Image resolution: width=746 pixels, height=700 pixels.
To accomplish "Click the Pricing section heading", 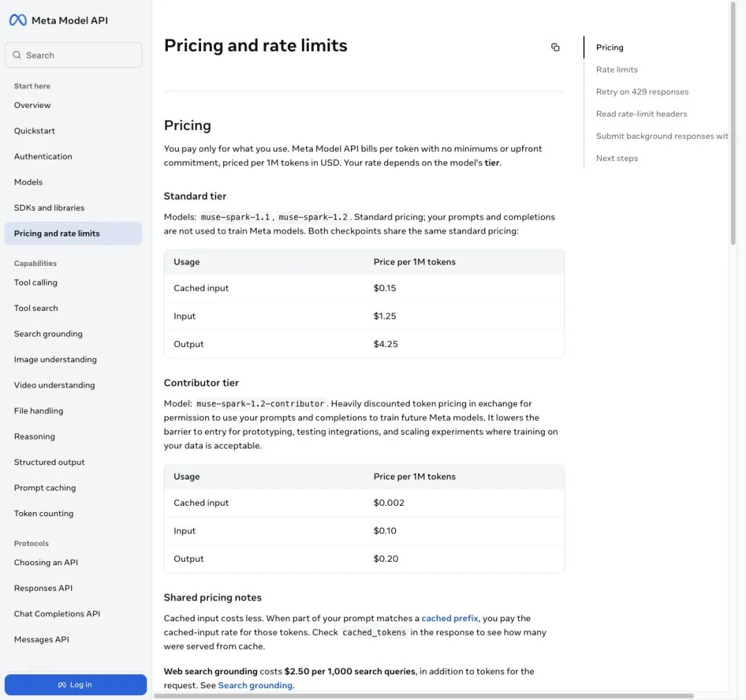I will click(187, 126).
